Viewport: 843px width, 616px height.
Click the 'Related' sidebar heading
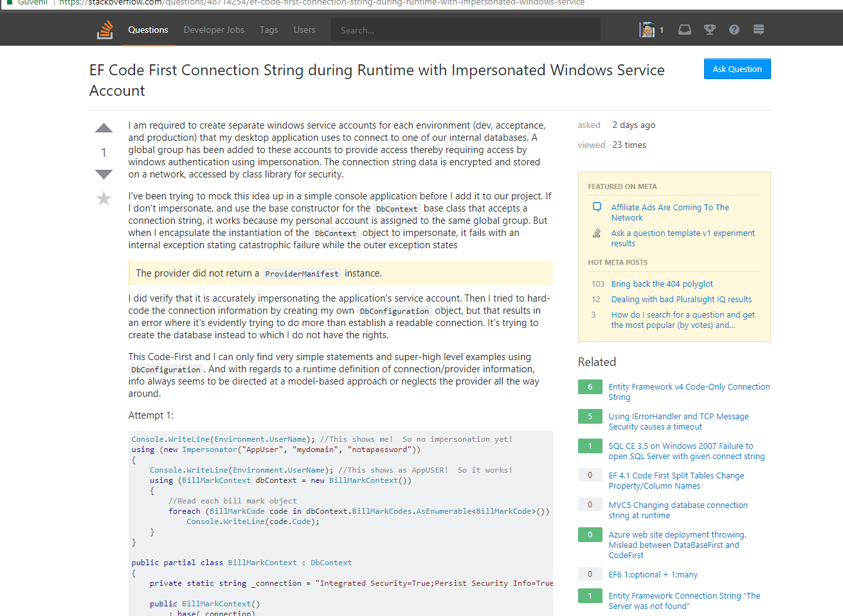click(597, 361)
